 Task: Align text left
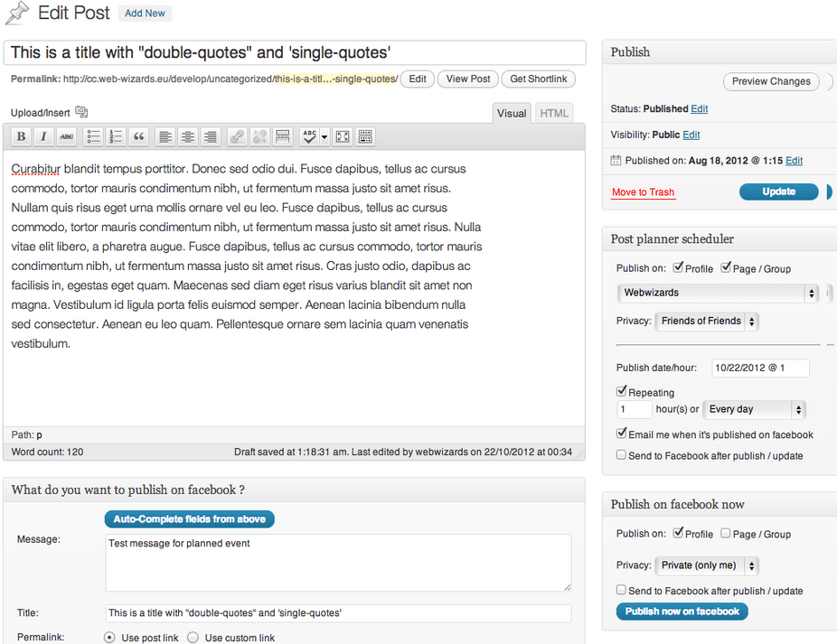click(x=165, y=136)
